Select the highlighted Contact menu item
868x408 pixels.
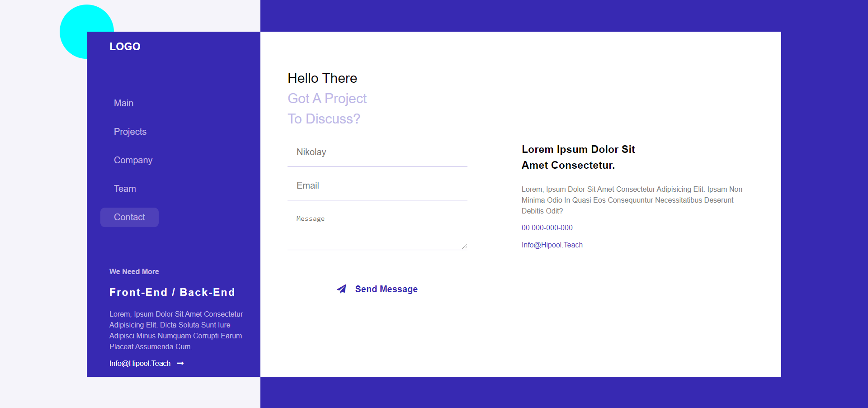point(129,217)
